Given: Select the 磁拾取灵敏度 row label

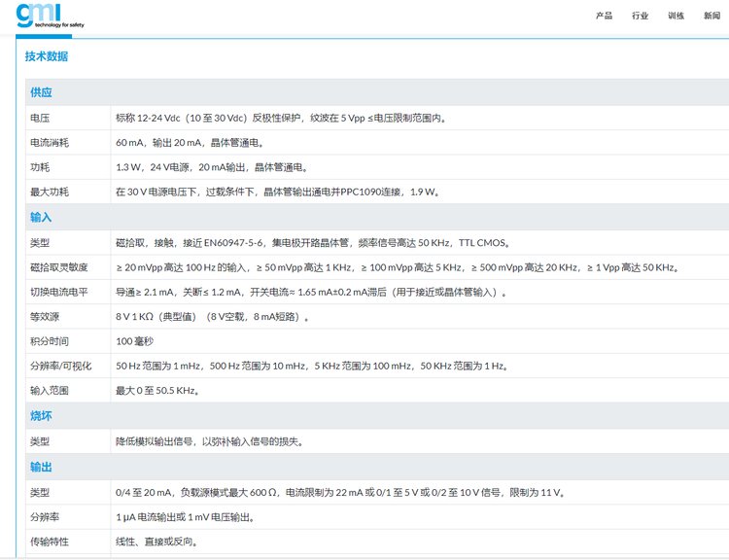Looking at the screenshot, I should tap(59, 267).
